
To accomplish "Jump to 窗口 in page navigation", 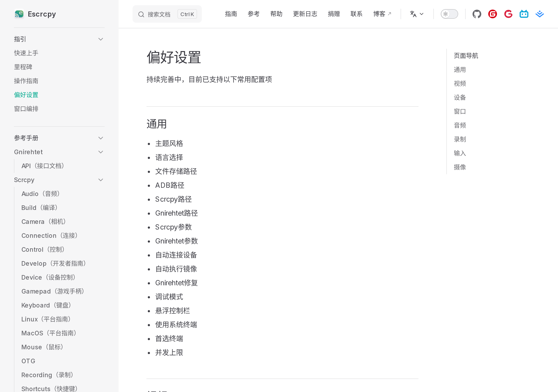I will pos(459,112).
